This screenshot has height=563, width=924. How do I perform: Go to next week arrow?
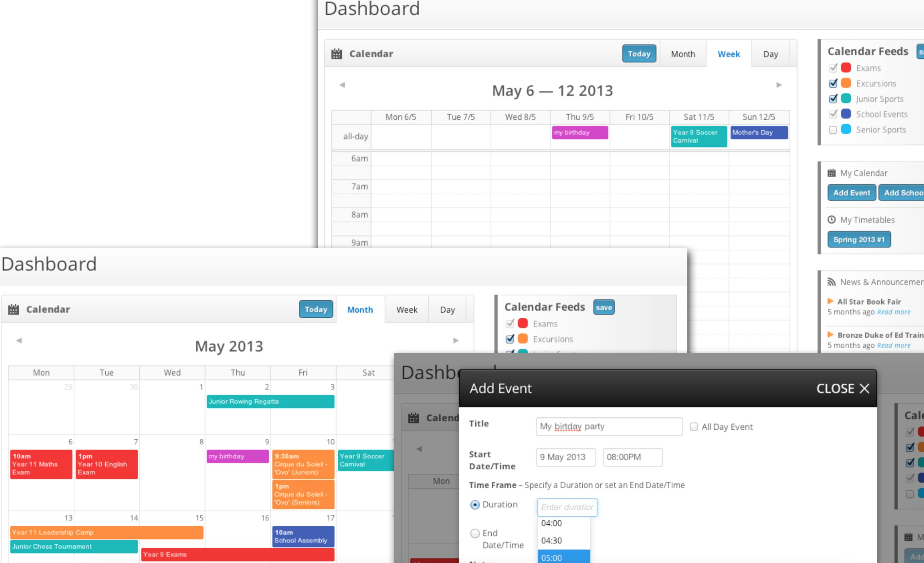[779, 85]
